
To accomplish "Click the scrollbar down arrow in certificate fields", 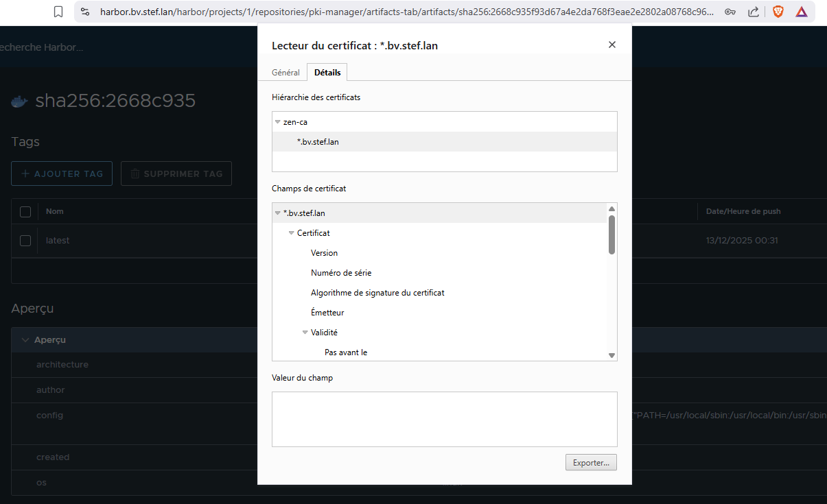I will click(611, 355).
